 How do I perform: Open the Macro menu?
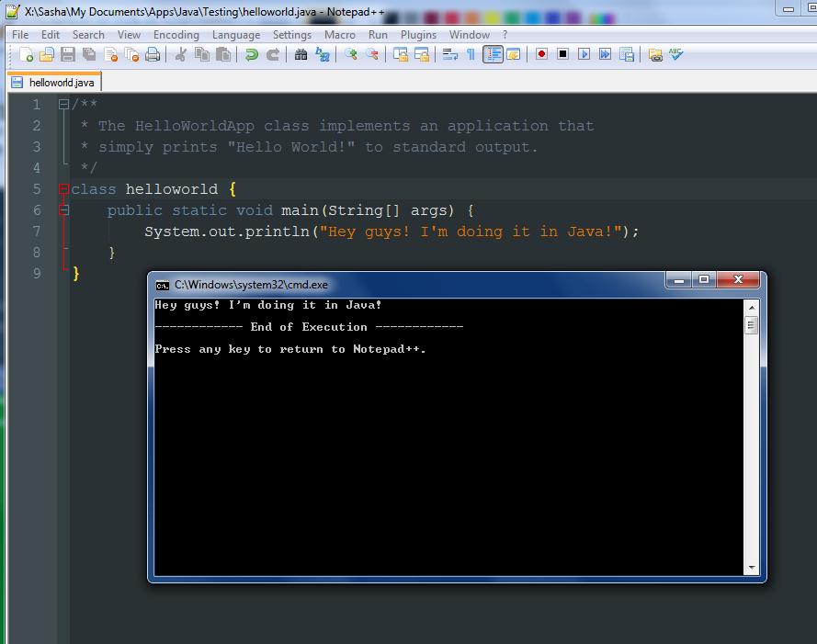(340, 35)
